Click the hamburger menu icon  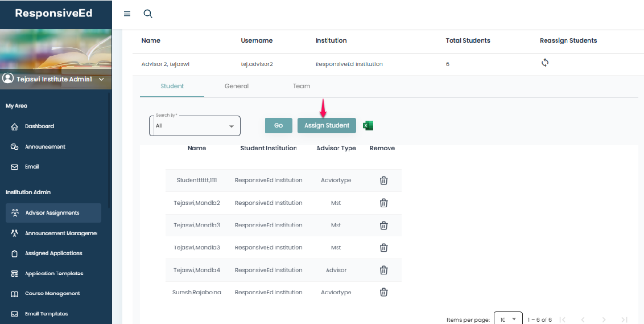click(x=127, y=14)
